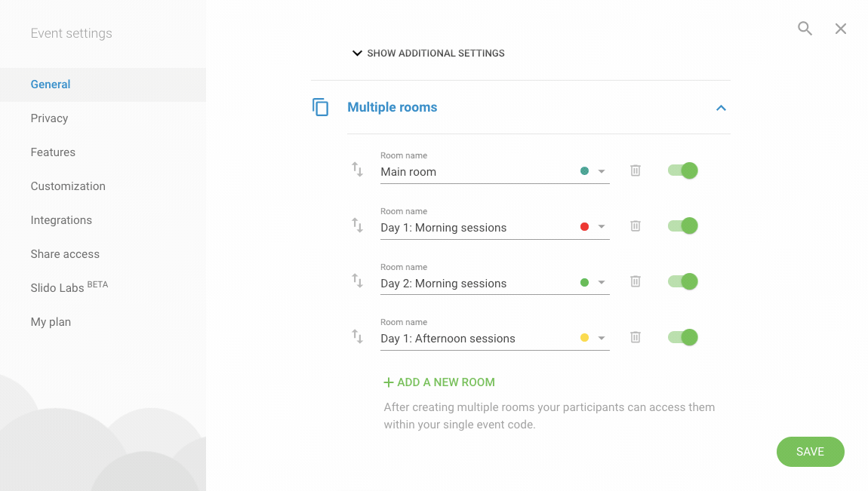Delete Day 1: Morning sessions room

click(636, 226)
